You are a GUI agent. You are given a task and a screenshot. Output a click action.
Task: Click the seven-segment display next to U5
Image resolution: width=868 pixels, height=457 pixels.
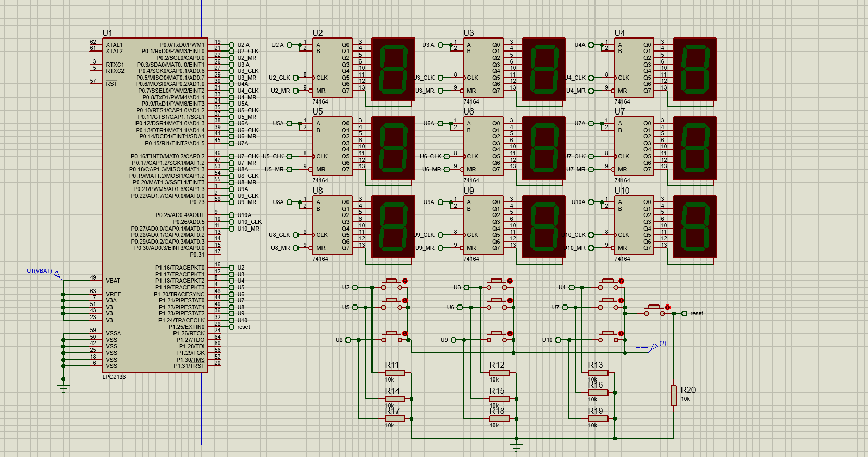(393, 148)
